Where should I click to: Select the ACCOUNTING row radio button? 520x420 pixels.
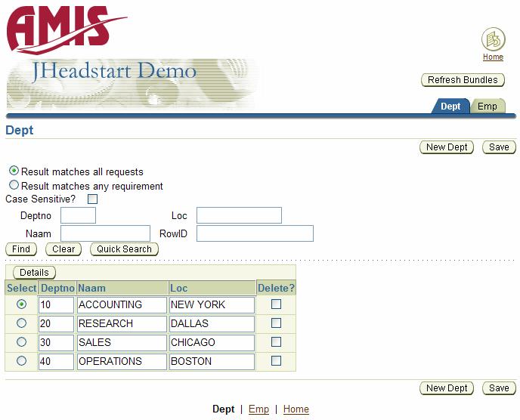point(22,304)
